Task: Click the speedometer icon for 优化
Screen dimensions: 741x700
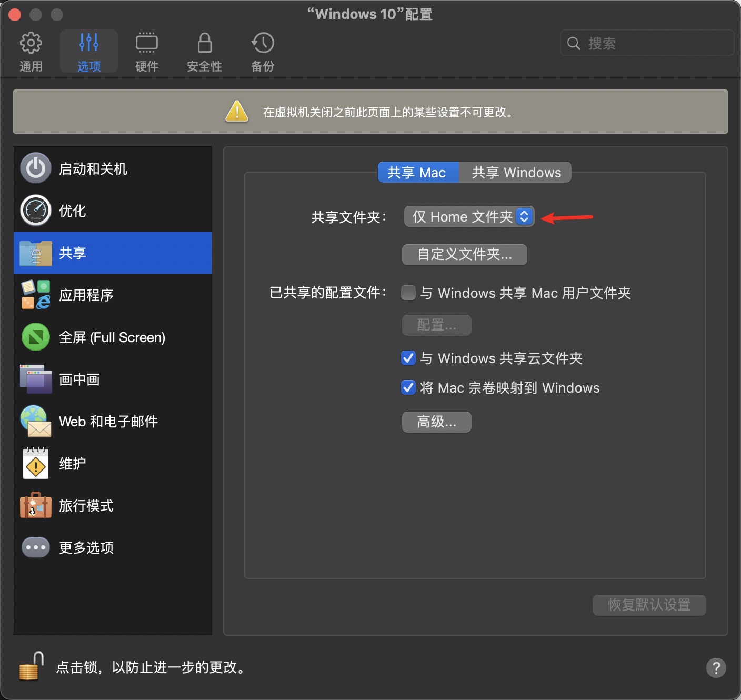Action: (36, 211)
